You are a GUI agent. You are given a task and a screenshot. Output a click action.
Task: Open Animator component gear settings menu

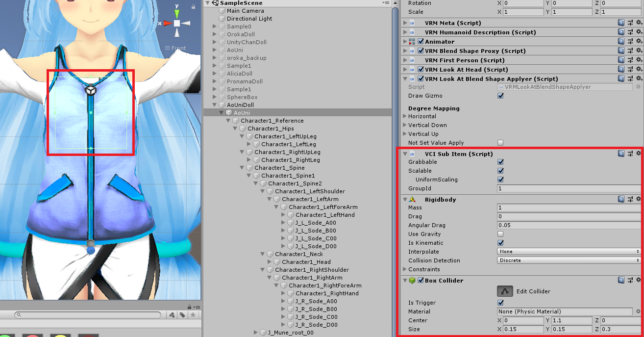(x=639, y=41)
